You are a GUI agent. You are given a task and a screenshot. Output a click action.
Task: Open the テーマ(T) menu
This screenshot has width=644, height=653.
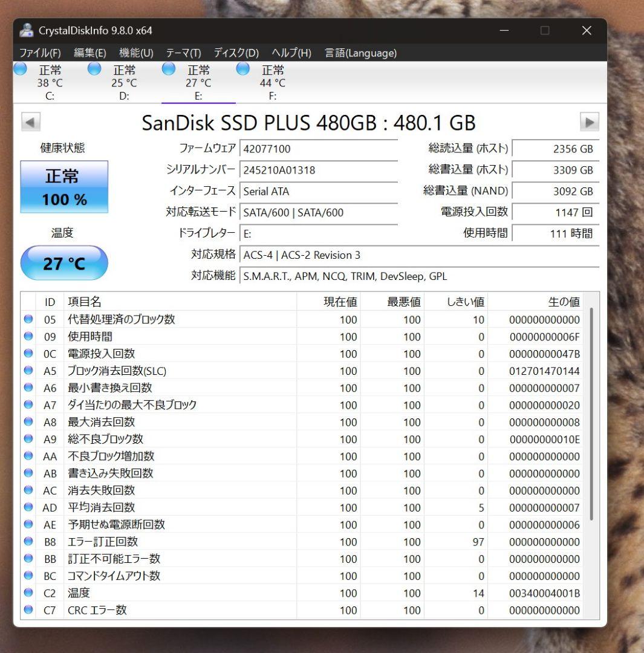(x=184, y=53)
